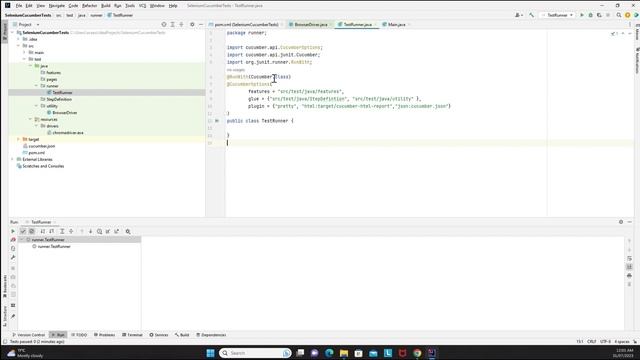This screenshot has height=360, width=640.
Task: Debug TestRunner with top toolbar bug icon
Action: [590, 15]
